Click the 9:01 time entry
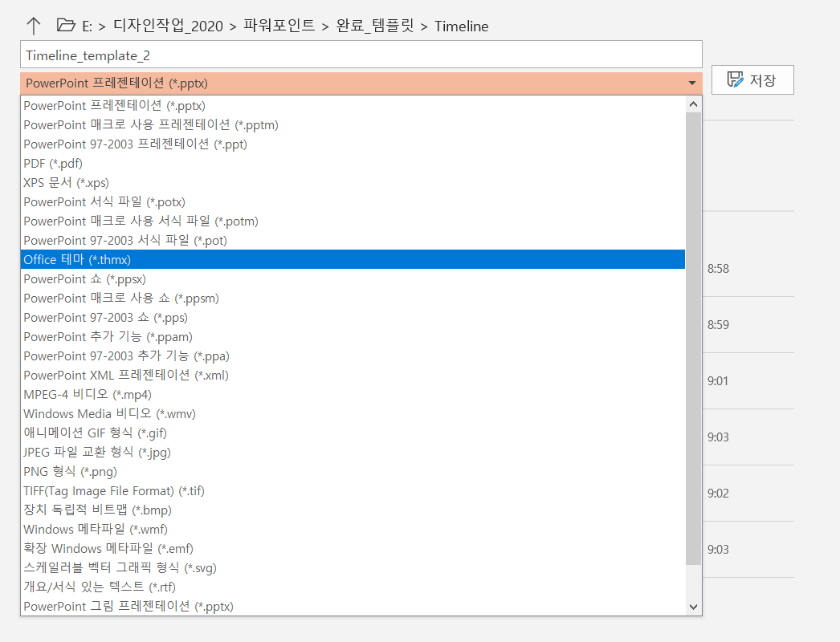Image resolution: width=840 pixels, height=642 pixels. point(718,381)
